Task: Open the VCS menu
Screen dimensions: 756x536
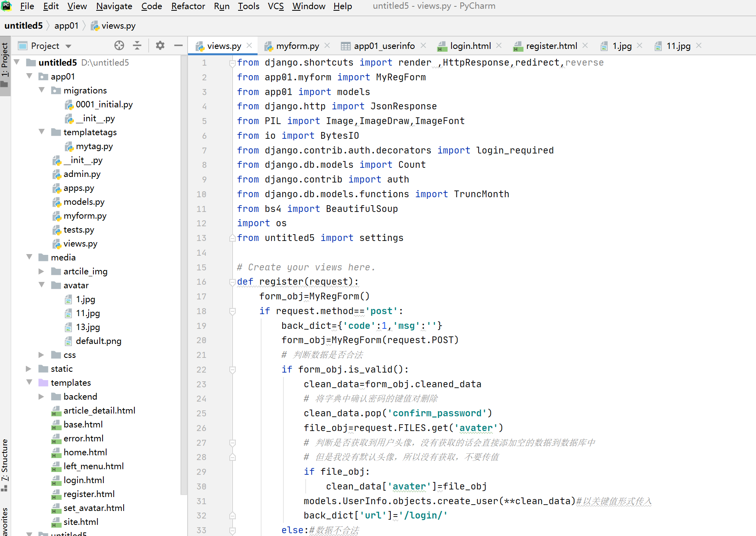Action: point(275,6)
